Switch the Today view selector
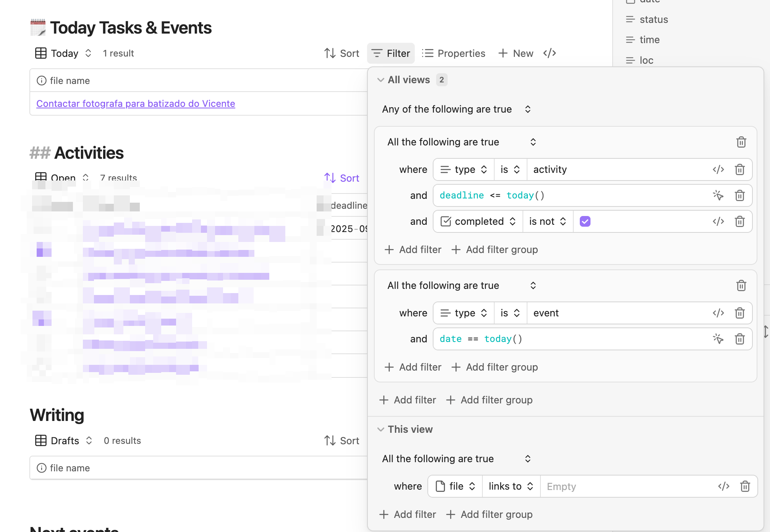Screen dimensions: 770x532 (64, 53)
